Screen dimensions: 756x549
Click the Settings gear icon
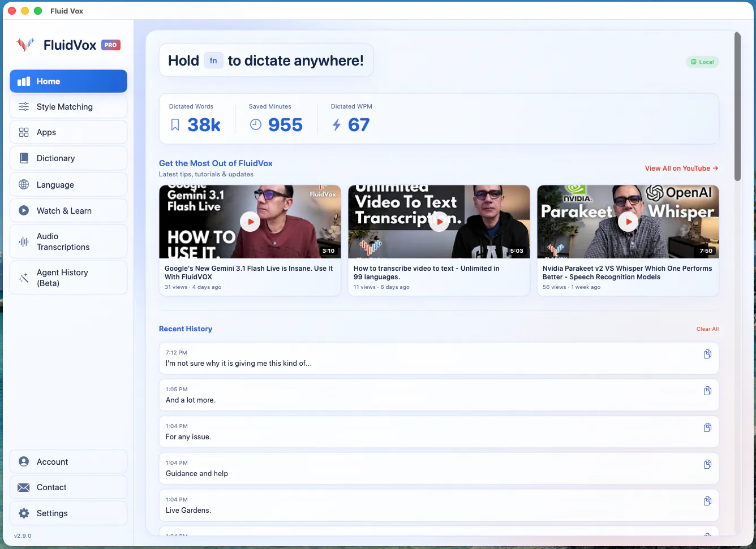pos(24,513)
